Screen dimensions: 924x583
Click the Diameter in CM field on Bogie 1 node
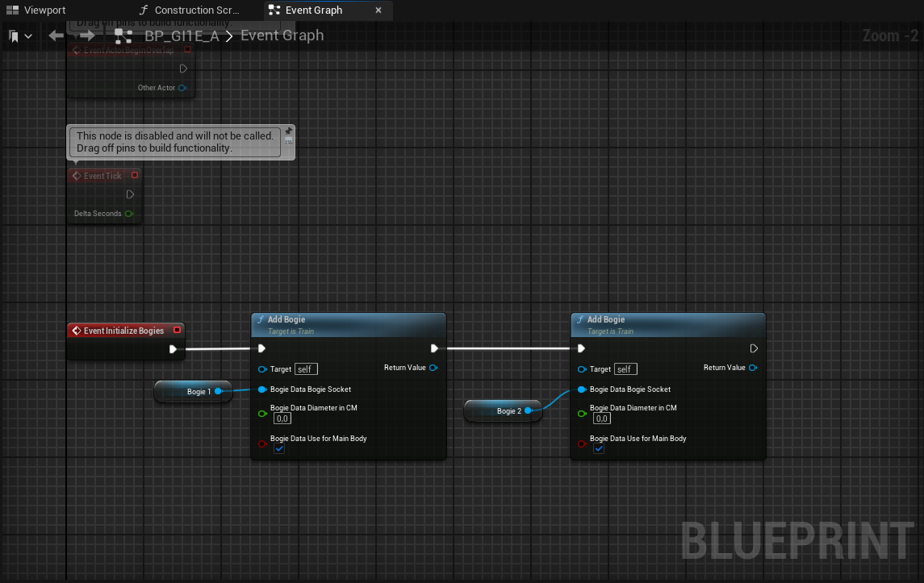[282, 419]
